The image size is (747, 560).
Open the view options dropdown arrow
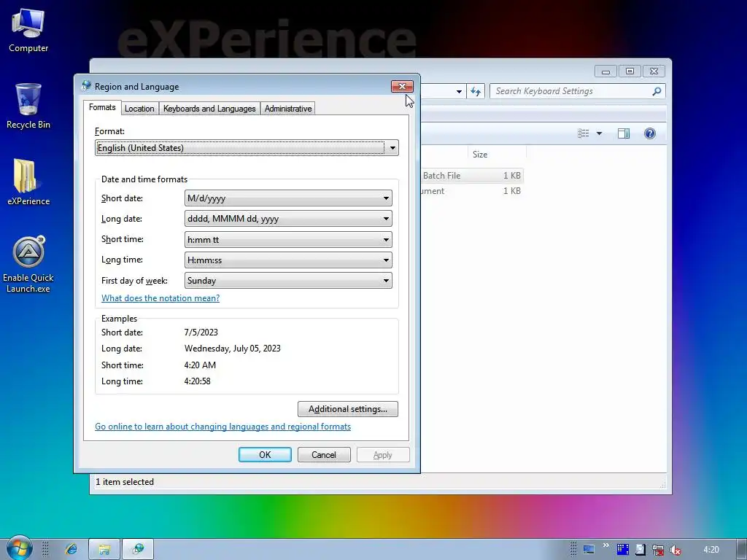tap(600, 133)
